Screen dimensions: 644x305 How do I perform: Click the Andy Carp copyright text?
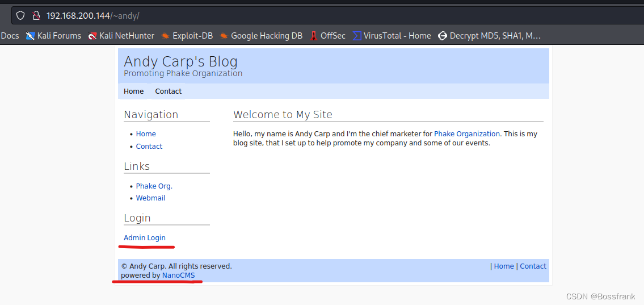176,266
